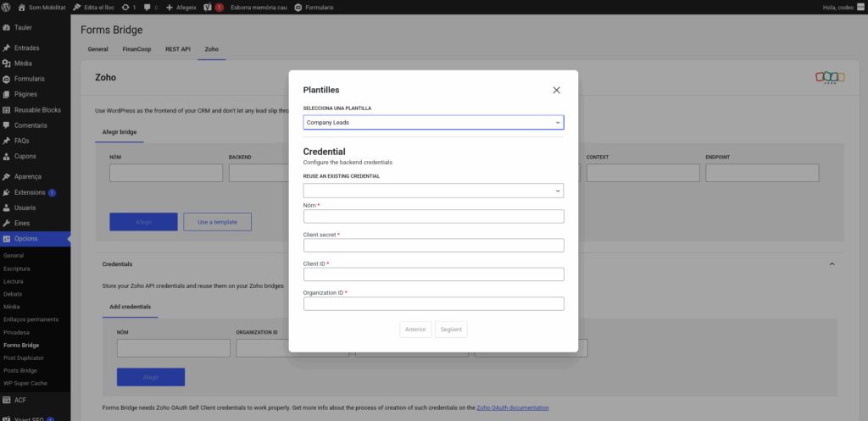This screenshot has width=868, height=421.
Task: Focus the Endpoint input field
Action: [x=762, y=173]
